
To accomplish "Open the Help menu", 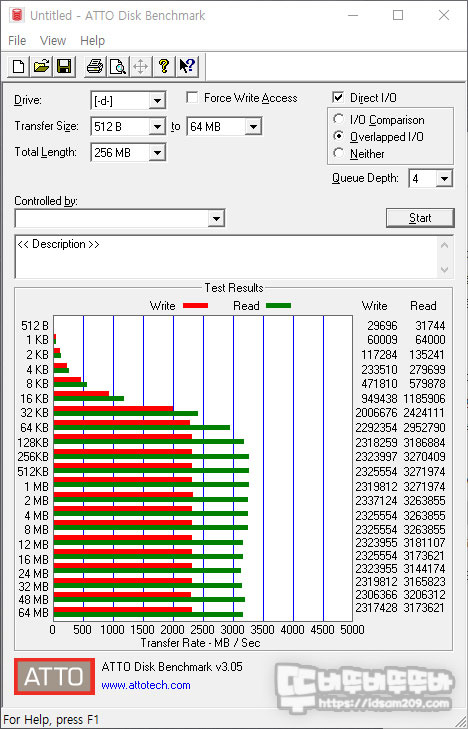I will 92,40.
